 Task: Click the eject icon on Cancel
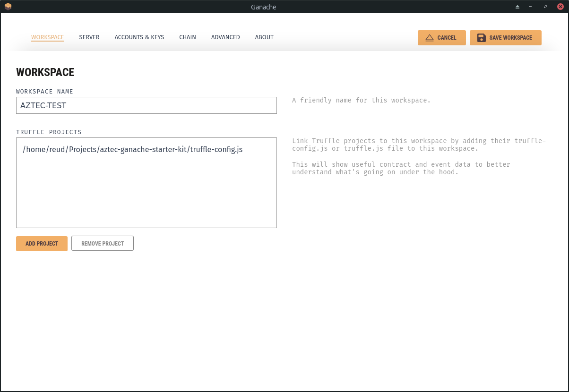(430, 38)
